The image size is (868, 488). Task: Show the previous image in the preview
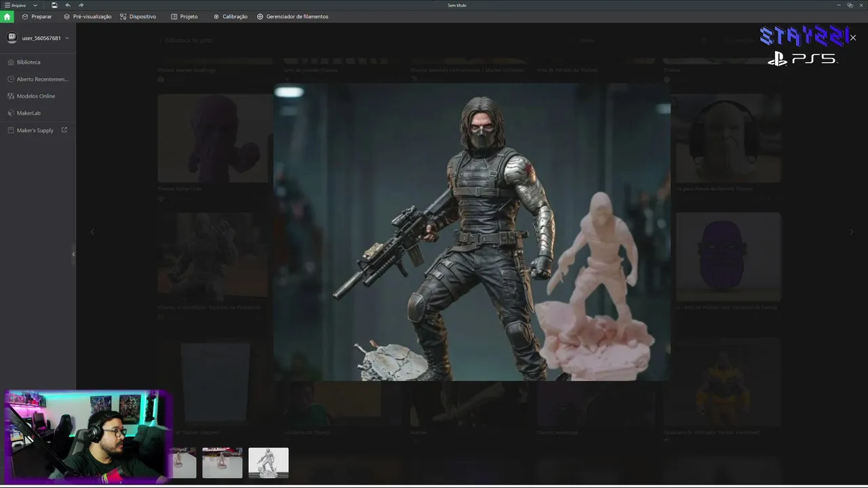pyautogui.click(x=92, y=232)
